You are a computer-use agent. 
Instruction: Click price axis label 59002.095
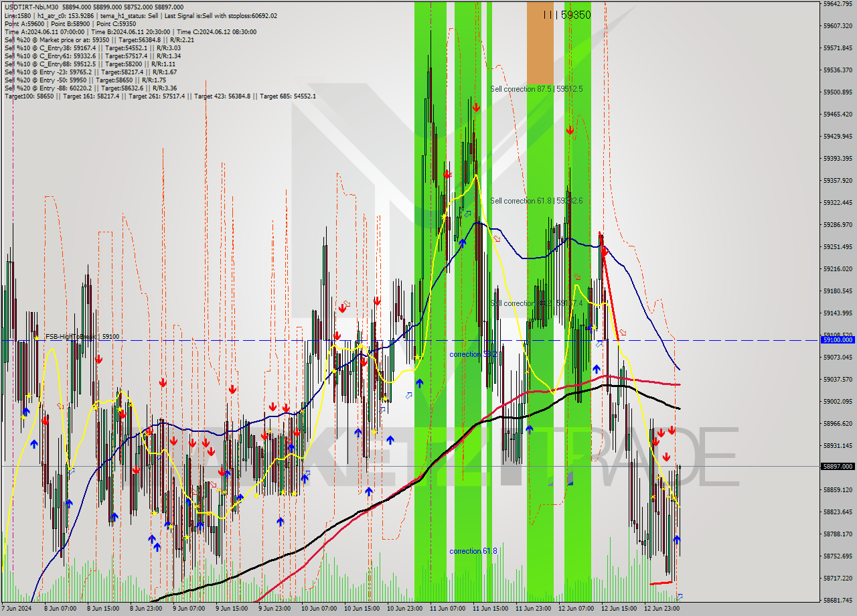(838, 401)
